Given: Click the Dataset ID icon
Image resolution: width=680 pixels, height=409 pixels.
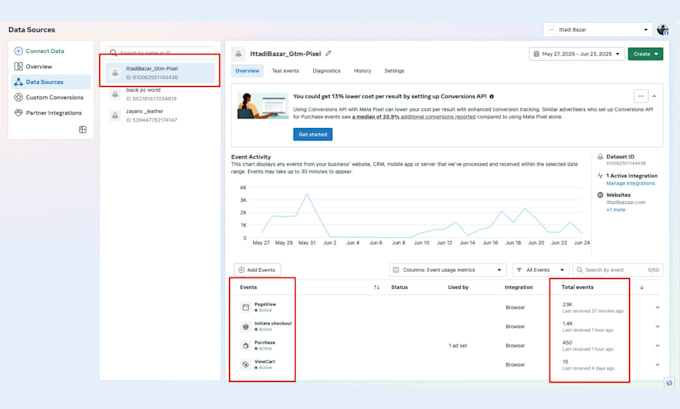Looking at the screenshot, I should [600, 157].
